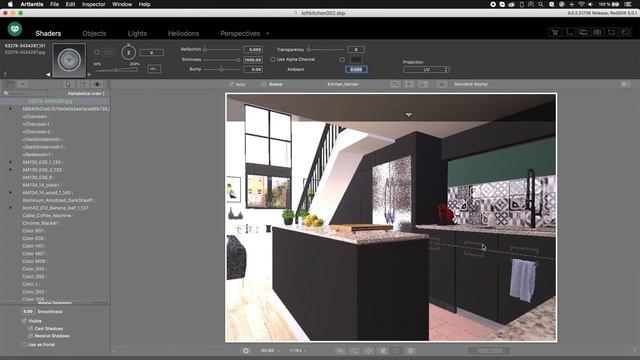This screenshot has height=360, width=640.
Task: Select Kitchen_Render view name
Action: point(343,84)
